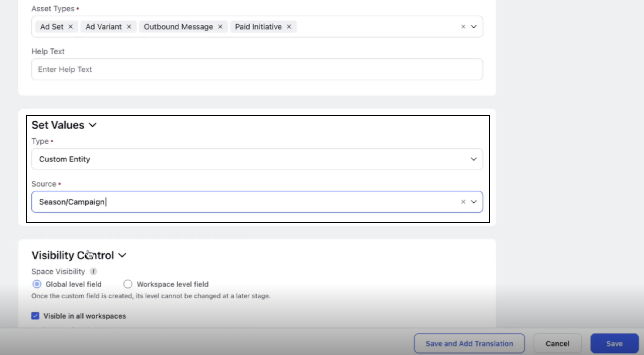The image size is (644, 355).
Task: Click the Visibility Control heading text
Action: (x=73, y=255)
